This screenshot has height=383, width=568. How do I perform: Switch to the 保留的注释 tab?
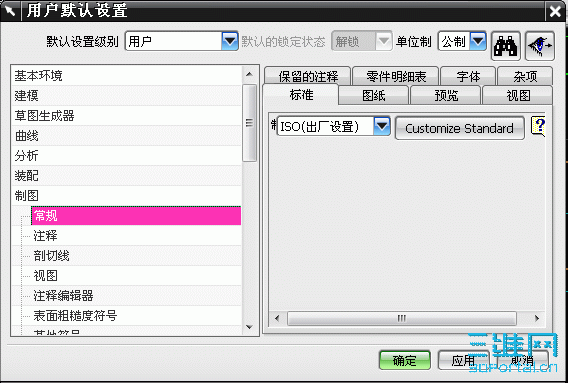click(308, 76)
